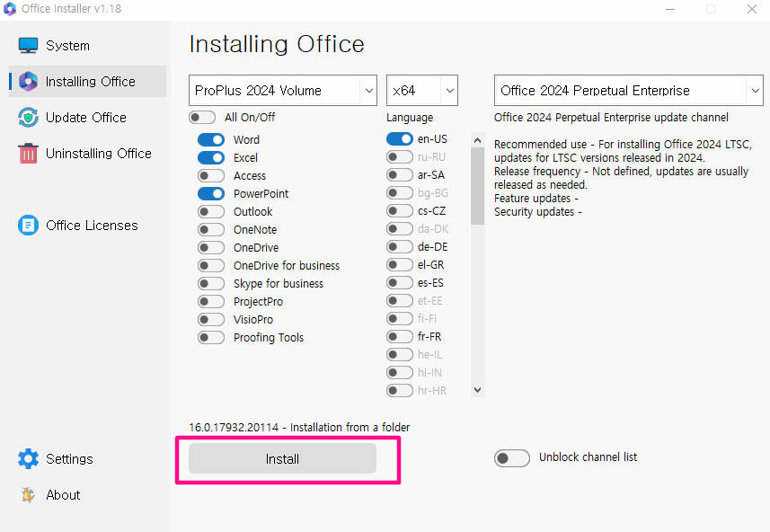This screenshot has height=532, width=770.
Task: Enable the el-GR language toggle
Action: [x=400, y=265]
